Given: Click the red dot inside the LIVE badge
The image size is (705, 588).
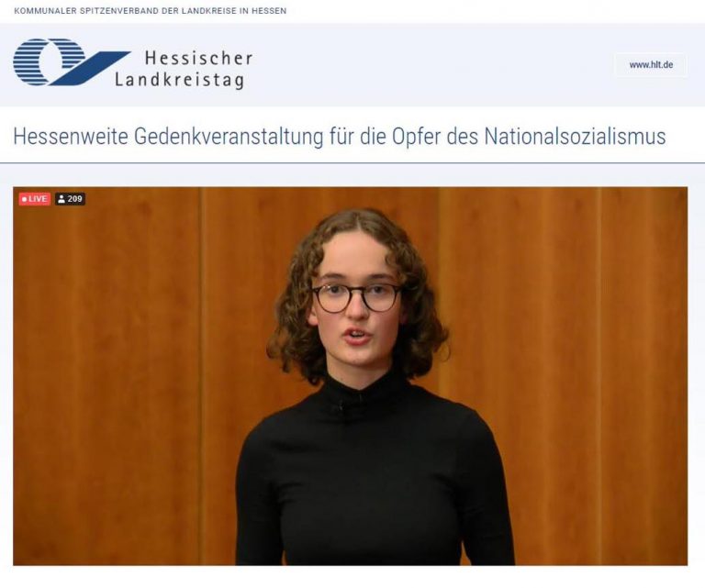Looking at the screenshot, I should (24, 199).
